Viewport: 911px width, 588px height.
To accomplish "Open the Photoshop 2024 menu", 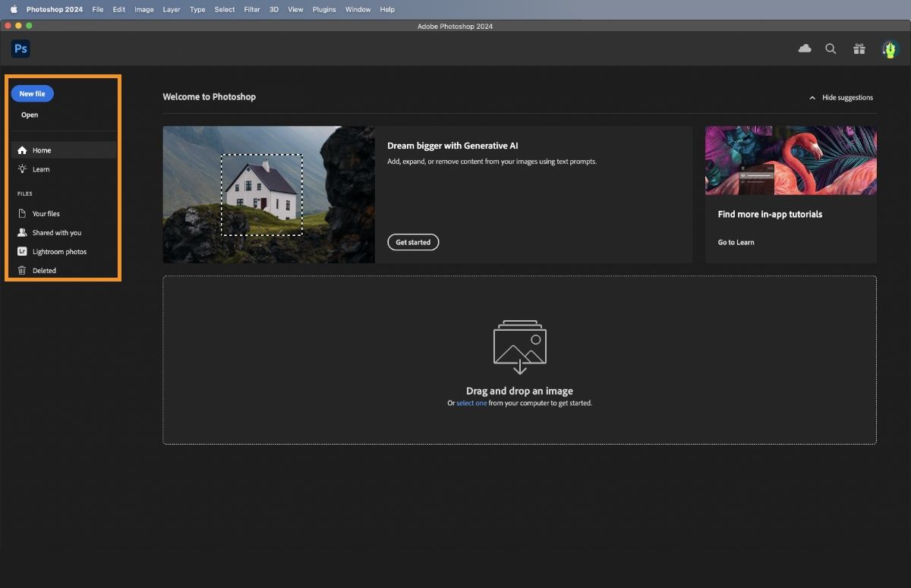I will (x=53, y=9).
